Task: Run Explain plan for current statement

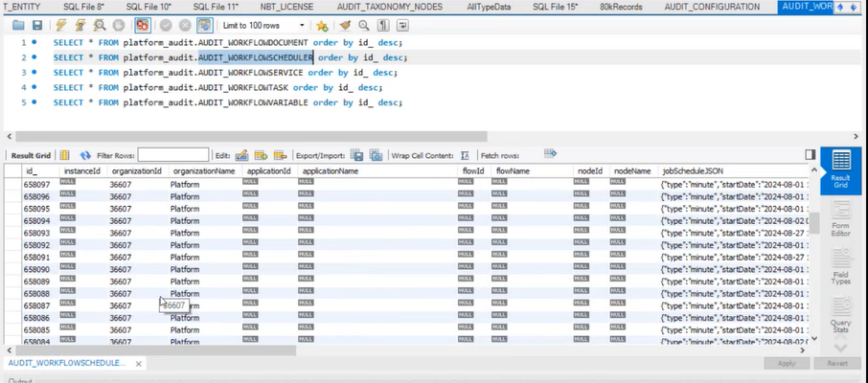Action: 100,26
